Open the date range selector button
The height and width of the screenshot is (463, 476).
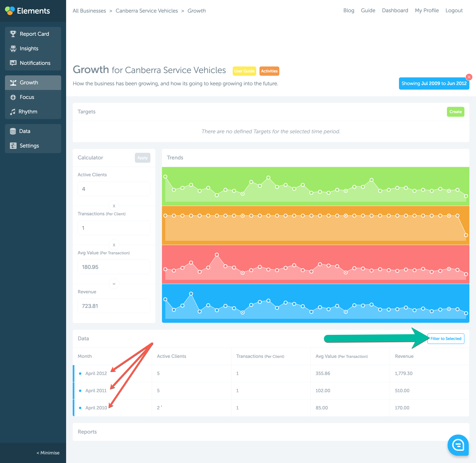pyautogui.click(x=434, y=83)
